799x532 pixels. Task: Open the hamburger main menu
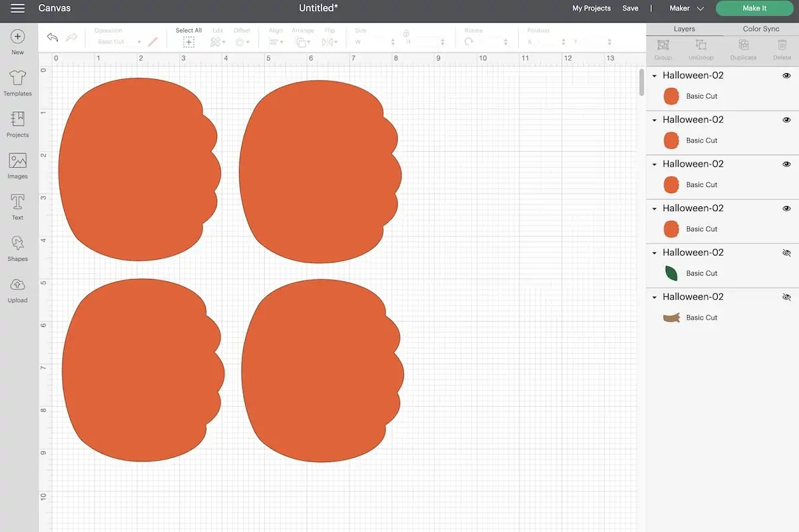click(18, 9)
